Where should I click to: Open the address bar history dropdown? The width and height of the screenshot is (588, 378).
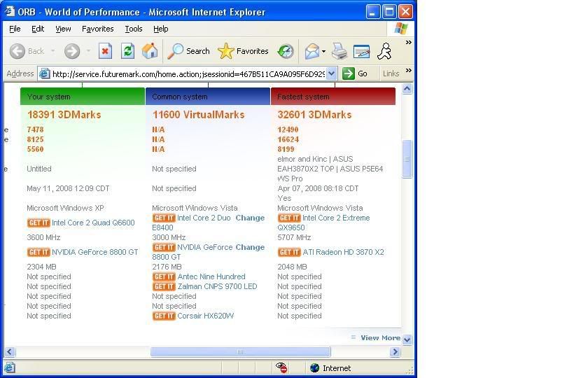pos(332,73)
